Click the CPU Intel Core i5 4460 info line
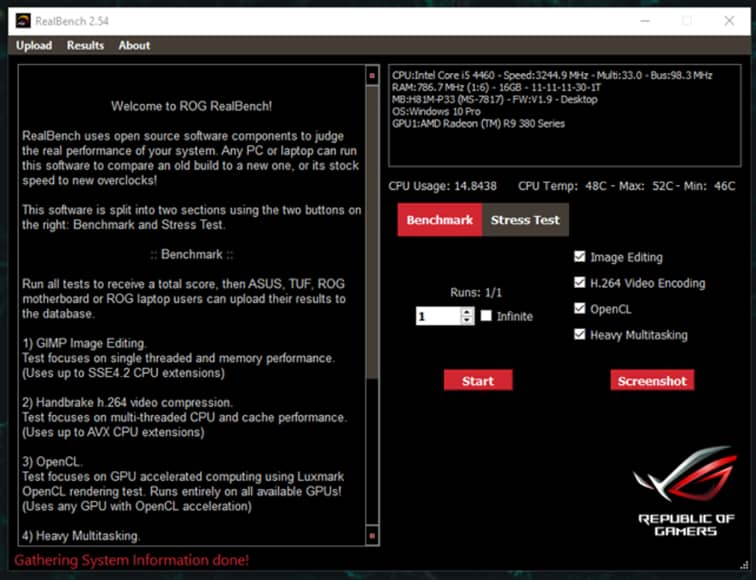Screen dimensions: 756x580 [552, 75]
